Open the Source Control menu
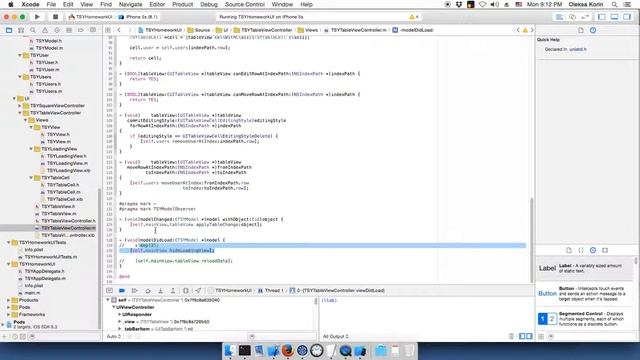The height and width of the screenshot is (360, 640). click(244, 4)
